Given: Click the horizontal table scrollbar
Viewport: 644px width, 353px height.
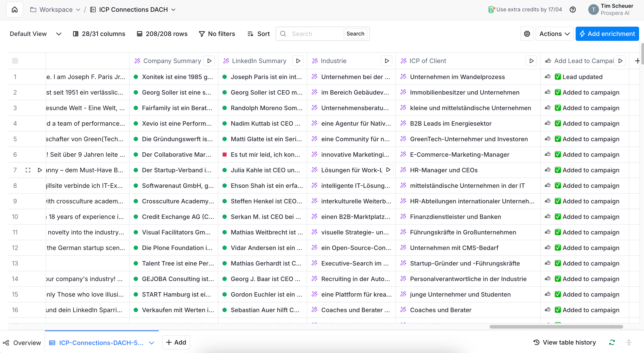Looking at the screenshot, I should pyautogui.click(x=556, y=327).
